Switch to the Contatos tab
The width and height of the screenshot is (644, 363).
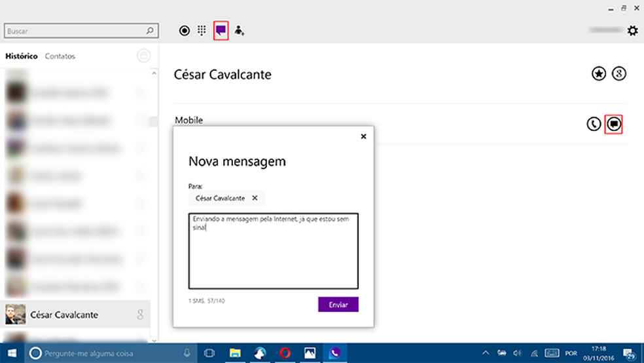click(60, 56)
